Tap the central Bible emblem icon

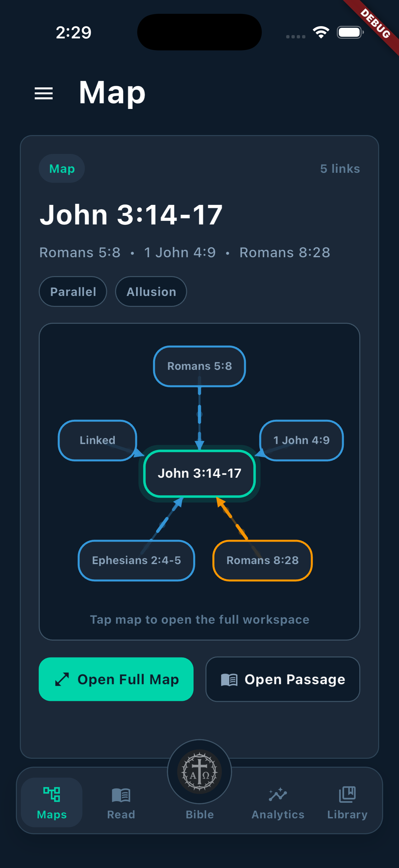pos(199,771)
